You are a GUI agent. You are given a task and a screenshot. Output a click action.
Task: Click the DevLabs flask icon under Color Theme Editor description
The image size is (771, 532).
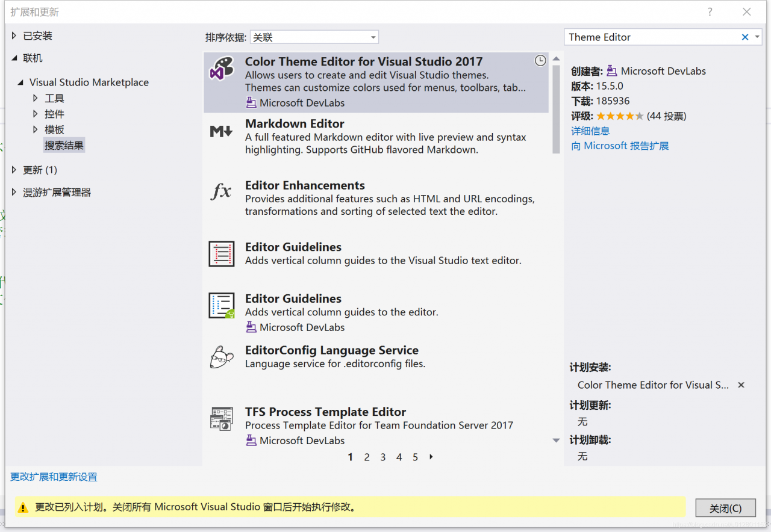[x=251, y=103]
